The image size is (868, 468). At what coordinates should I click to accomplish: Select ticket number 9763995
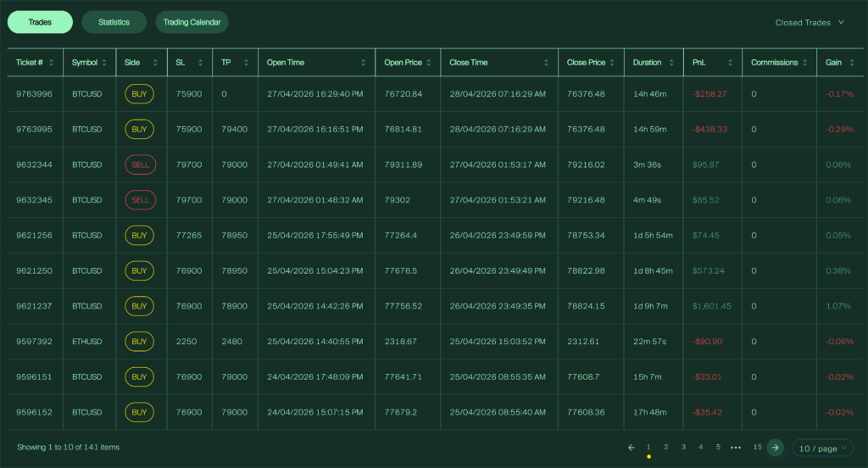pos(34,129)
